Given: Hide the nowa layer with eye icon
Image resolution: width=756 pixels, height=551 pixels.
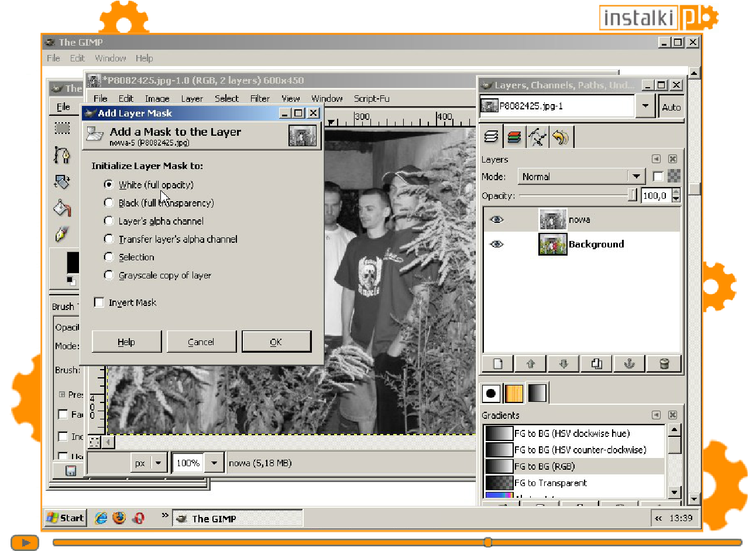Looking at the screenshot, I should pyautogui.click(x=497, y=219).
